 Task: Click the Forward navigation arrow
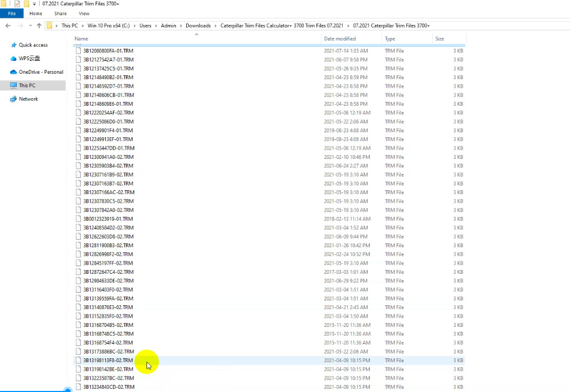point(21,26)
